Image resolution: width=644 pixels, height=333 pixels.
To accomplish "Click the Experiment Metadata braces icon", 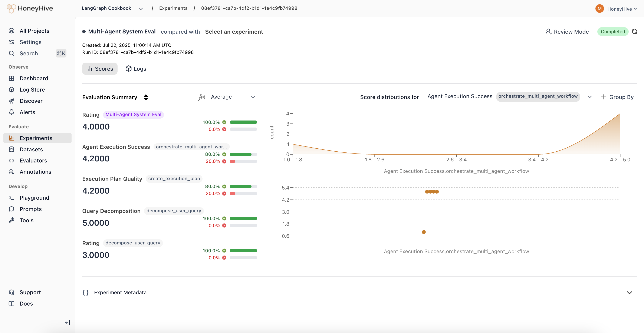I will [85, 293].
